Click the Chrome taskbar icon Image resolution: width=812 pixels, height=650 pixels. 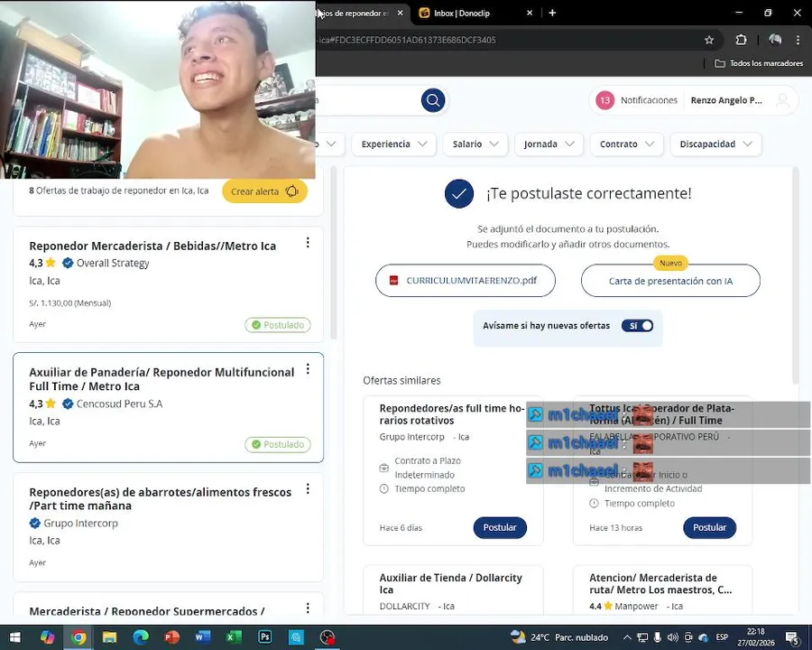78,637
